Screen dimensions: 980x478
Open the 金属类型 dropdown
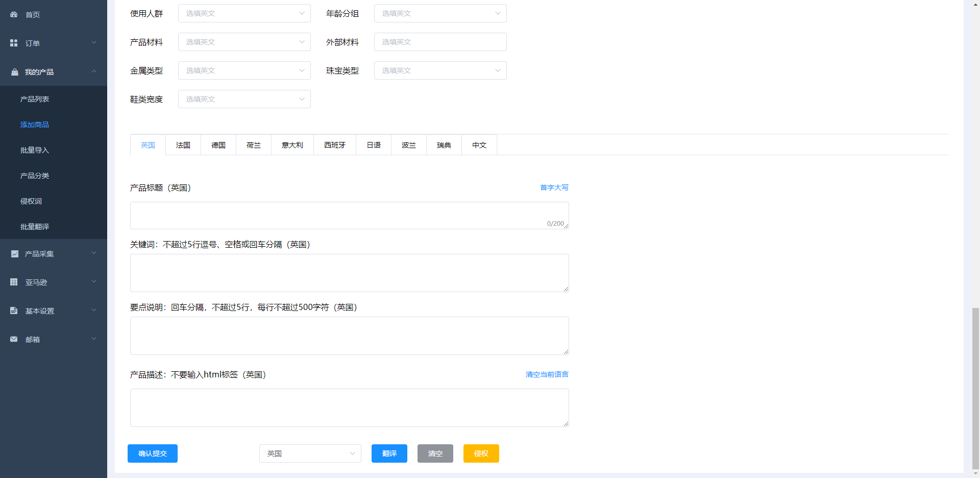[x=244, y=70]
